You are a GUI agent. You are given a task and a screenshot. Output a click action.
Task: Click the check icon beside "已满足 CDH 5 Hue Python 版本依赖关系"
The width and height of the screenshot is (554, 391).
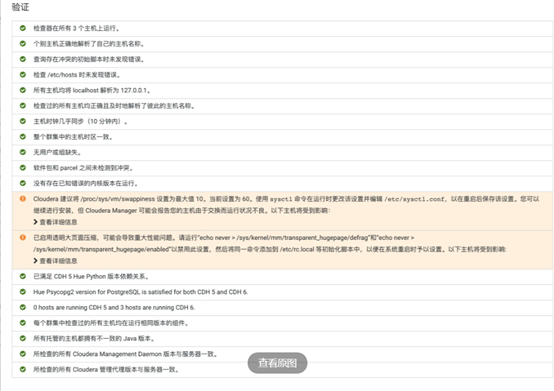tap(23, 276)
